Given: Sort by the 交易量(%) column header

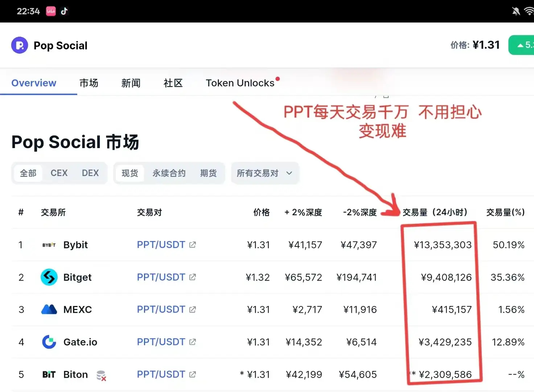Looking at the screenshot, I should pos(505,212).
